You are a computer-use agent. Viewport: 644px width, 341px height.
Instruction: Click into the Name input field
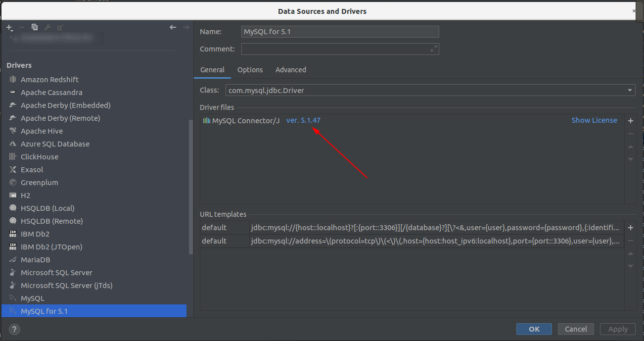pyautogui.click(x=340, y=32)
